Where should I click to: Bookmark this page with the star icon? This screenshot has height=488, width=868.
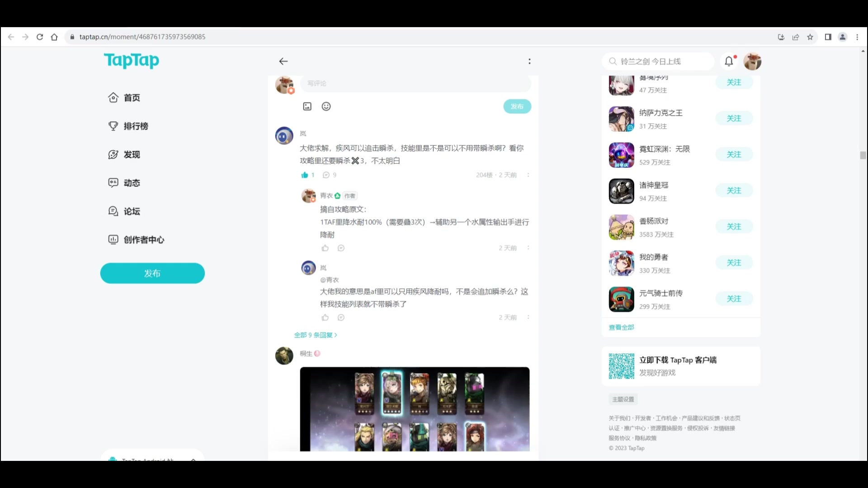coord(810,37)
